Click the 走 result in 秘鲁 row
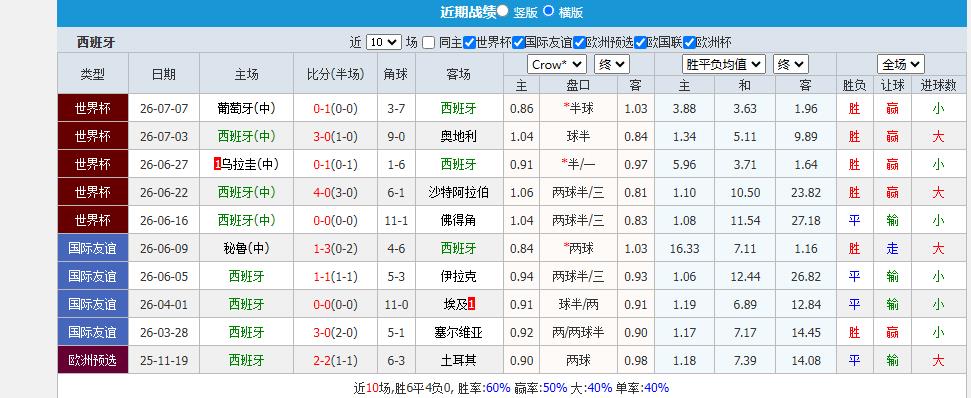971x398 pixels. [892, 248]
